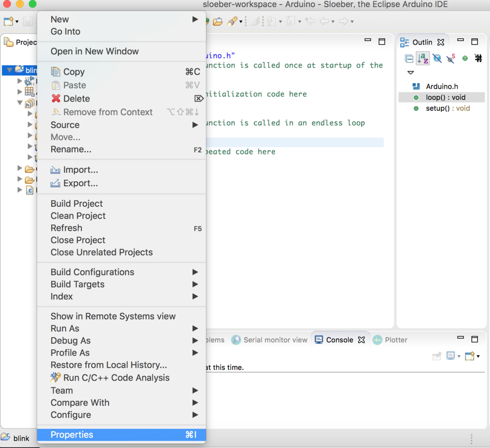Screen dimensions: 490x448
Task: Select the Project Explorer tab
Action: (x=21, y=42)
